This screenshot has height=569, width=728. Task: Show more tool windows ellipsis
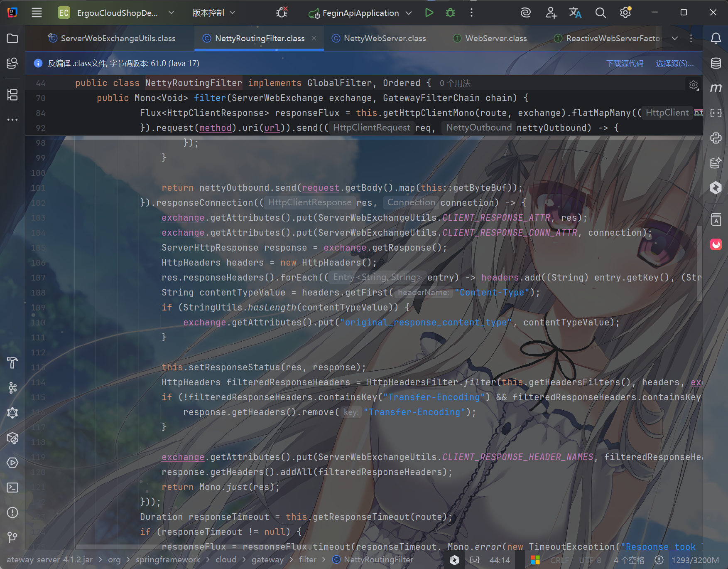[x=12, y=120]
